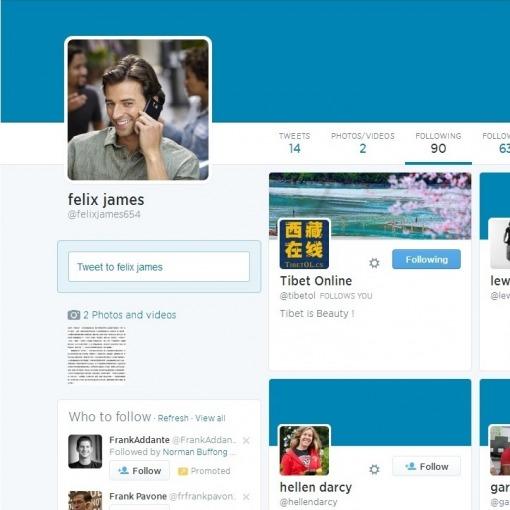This screenshot has height=510, width=510.
Task: Open hellen darcy profile name
Action: pyautogui.click(x=316, y=487)
